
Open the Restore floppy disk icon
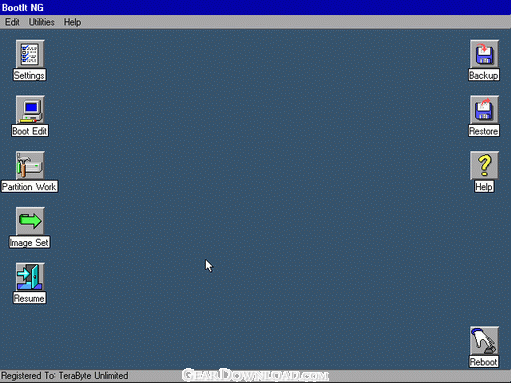[484, 110]
